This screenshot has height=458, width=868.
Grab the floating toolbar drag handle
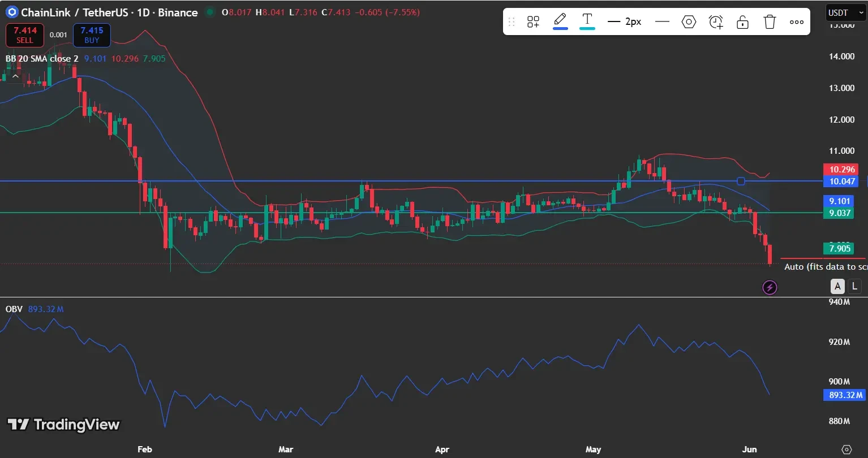(512, 22)
